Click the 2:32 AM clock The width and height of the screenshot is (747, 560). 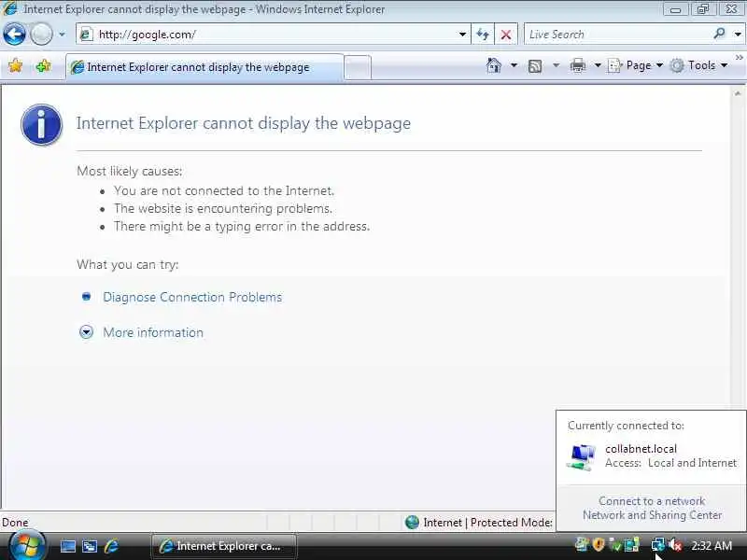click(712, 546)
